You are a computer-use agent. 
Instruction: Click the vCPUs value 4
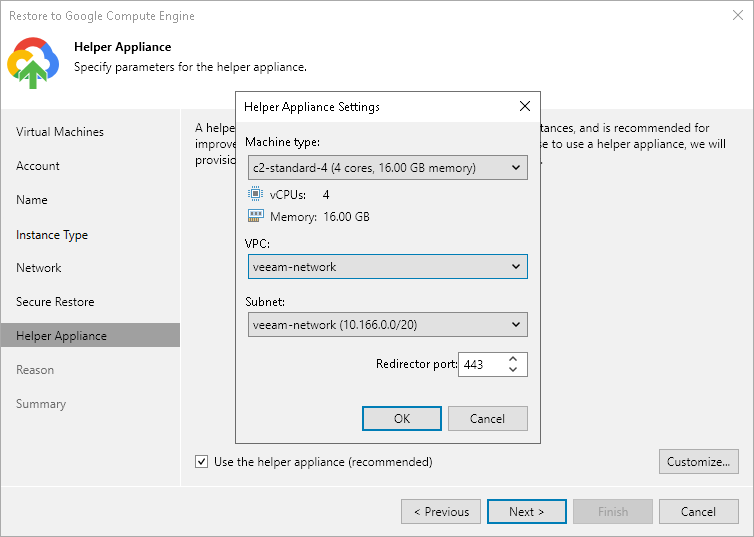tap(326, 195)
